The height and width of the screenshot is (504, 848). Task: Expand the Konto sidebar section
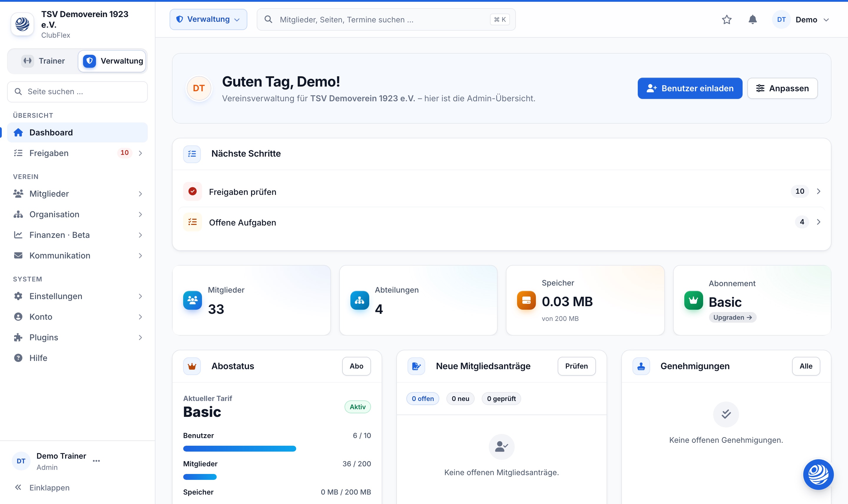coord(77,317)
